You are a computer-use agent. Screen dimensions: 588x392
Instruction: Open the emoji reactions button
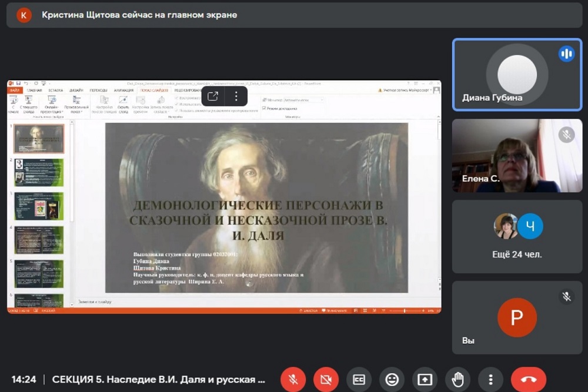pos(392,379)
